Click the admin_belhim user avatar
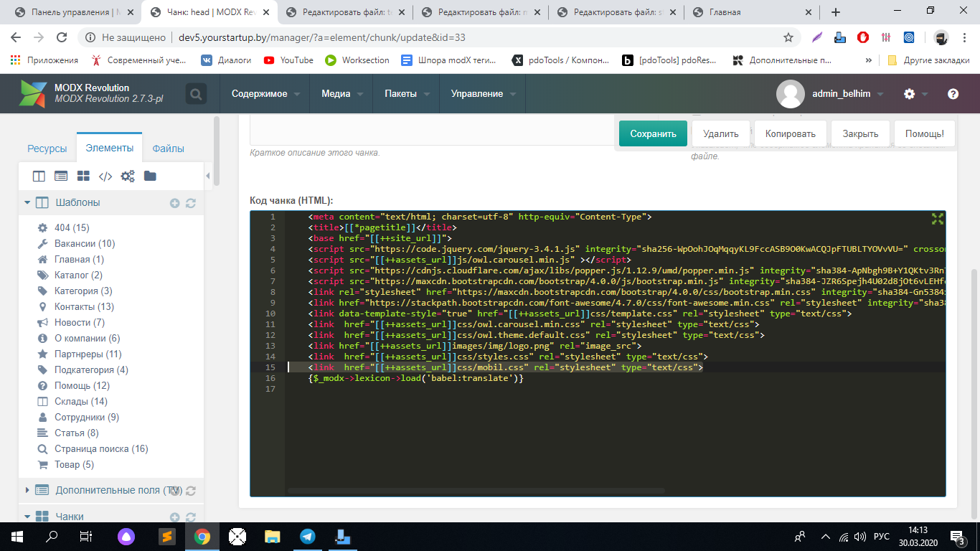The image size is (980, 551). coord(791,94)
